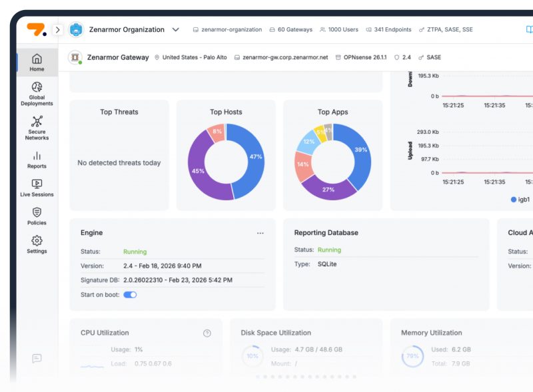This screenshot has width=533, height=392.
Task: Open Secure Networks
Action: click(x=37, y=128)
